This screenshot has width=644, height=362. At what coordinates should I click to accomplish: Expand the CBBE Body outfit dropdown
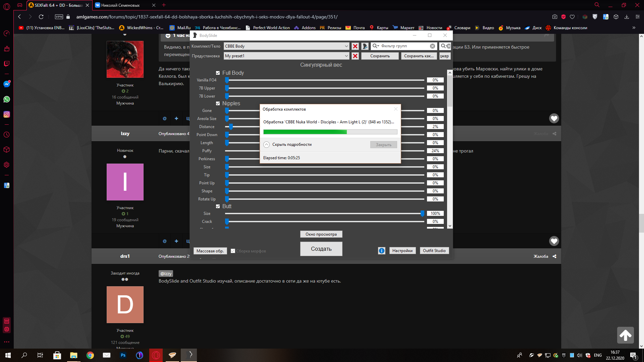tap(346, 46)
